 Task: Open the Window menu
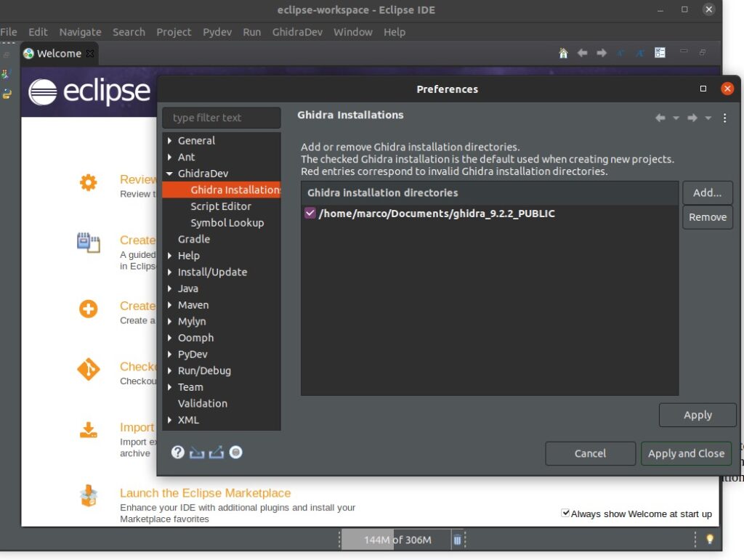352,32
